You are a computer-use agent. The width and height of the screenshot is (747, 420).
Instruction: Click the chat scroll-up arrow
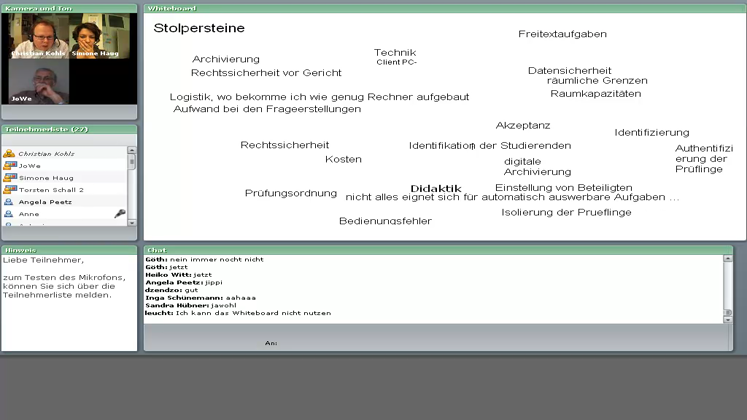pos(727,258)
